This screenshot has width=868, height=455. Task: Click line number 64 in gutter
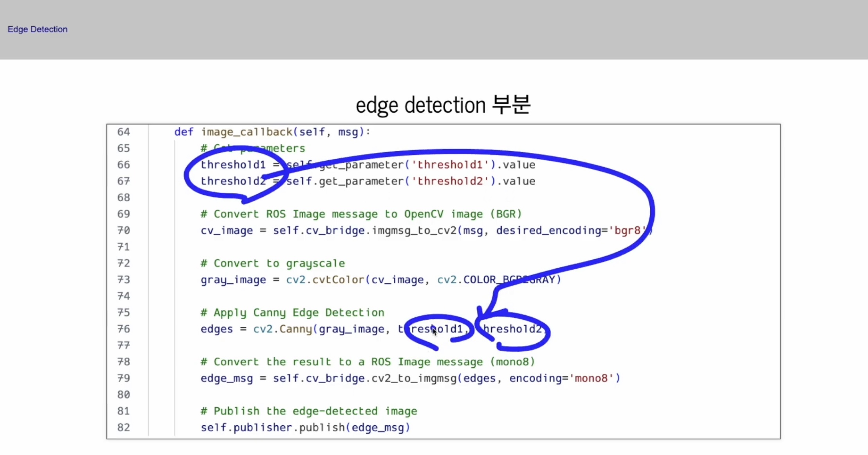tap(124, 132)
